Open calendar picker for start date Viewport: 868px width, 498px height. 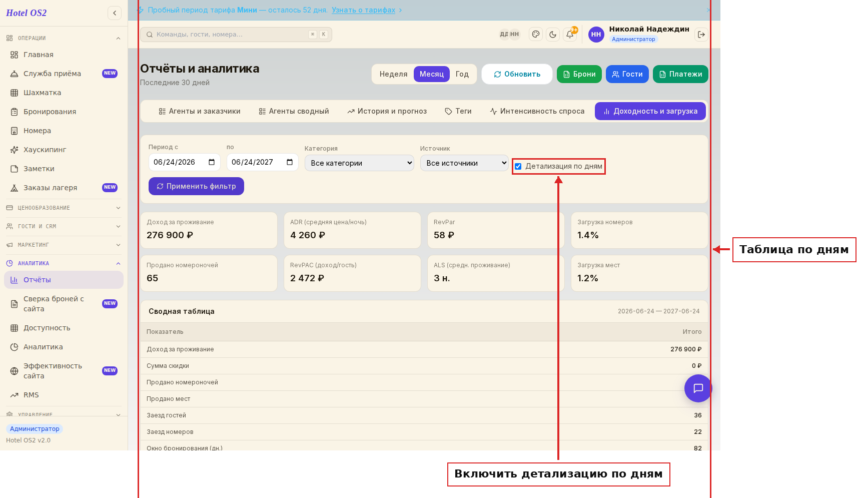212,162
